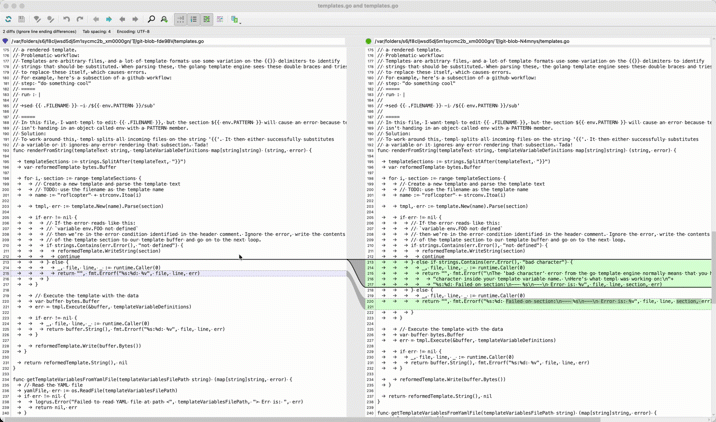Jump to next change (blue right arrow)
The height and width of the screenshot is (422, 716).
(x=109, y=19)
